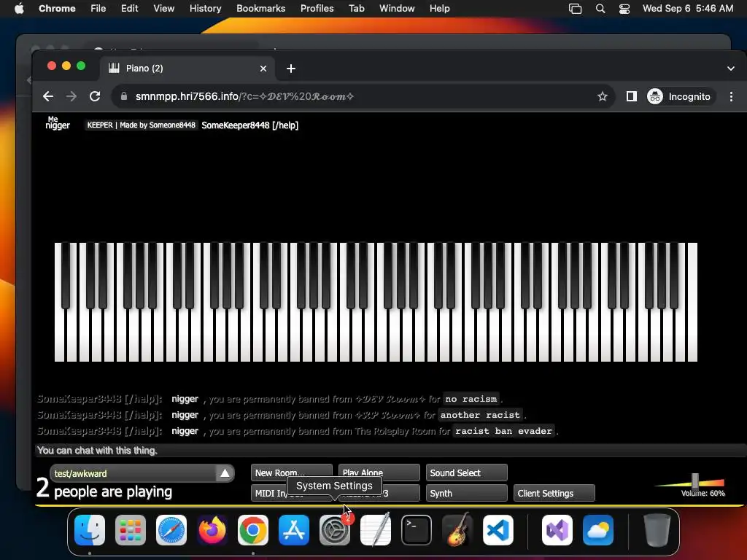Screen dimensions: 747x560
Task: Open the History menu
Action: tap(205, 9)
